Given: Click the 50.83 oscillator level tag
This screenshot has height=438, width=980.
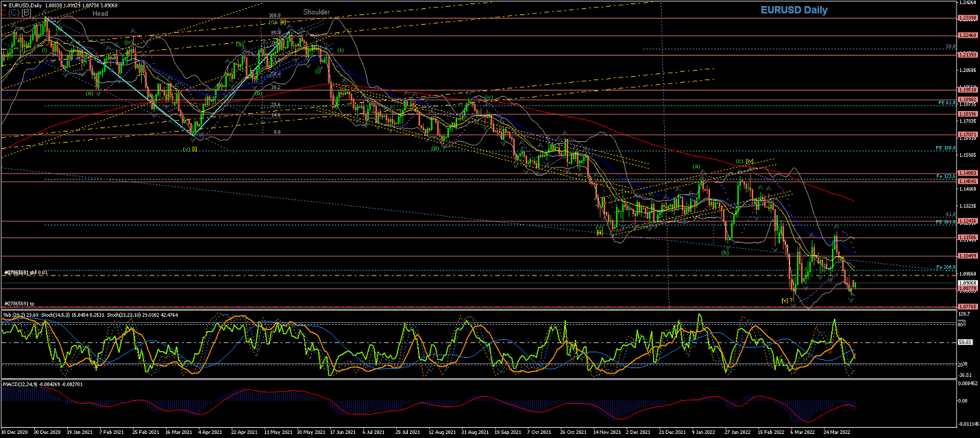Looking at the screenshot, I should [966, 341].
